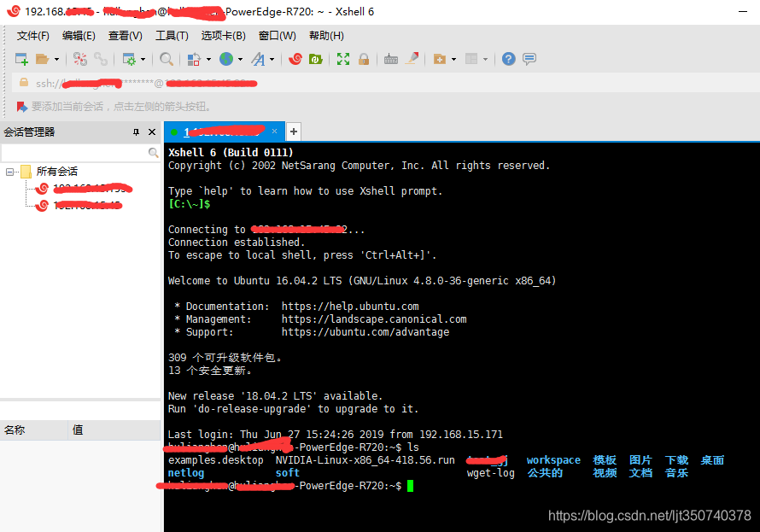This screenshot has width=760, height=532.
Task: Pin the 会话管理器 panel
Action: click(x=136, y=132)
